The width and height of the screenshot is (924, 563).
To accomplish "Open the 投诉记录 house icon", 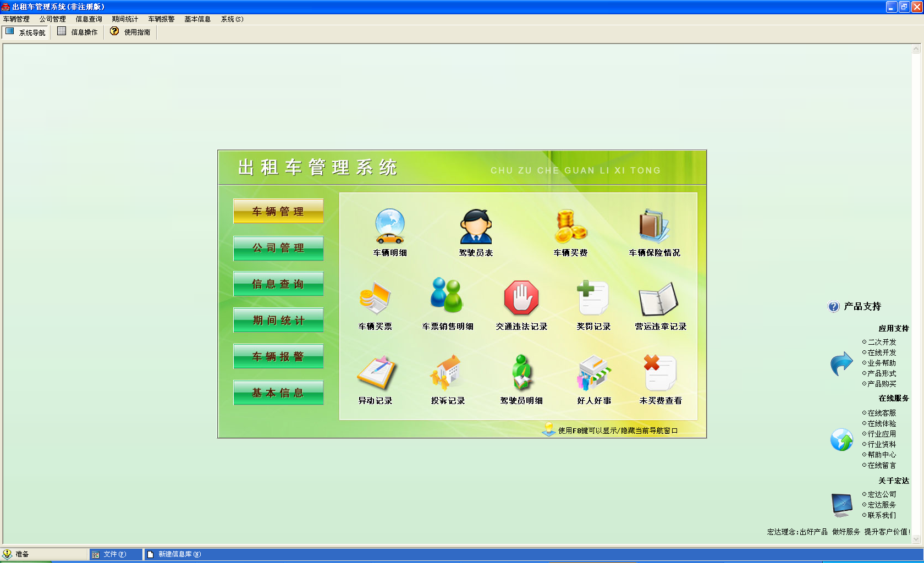I will pyautogui.click(x=446, y=372).
